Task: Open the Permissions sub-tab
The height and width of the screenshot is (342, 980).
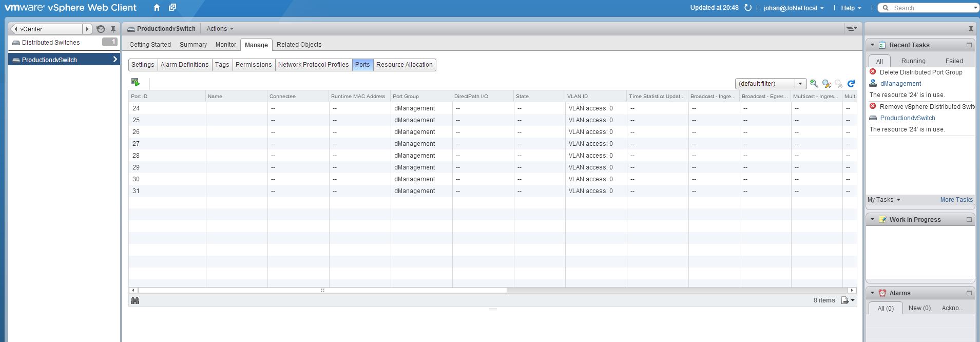Action: pos(254,65)
